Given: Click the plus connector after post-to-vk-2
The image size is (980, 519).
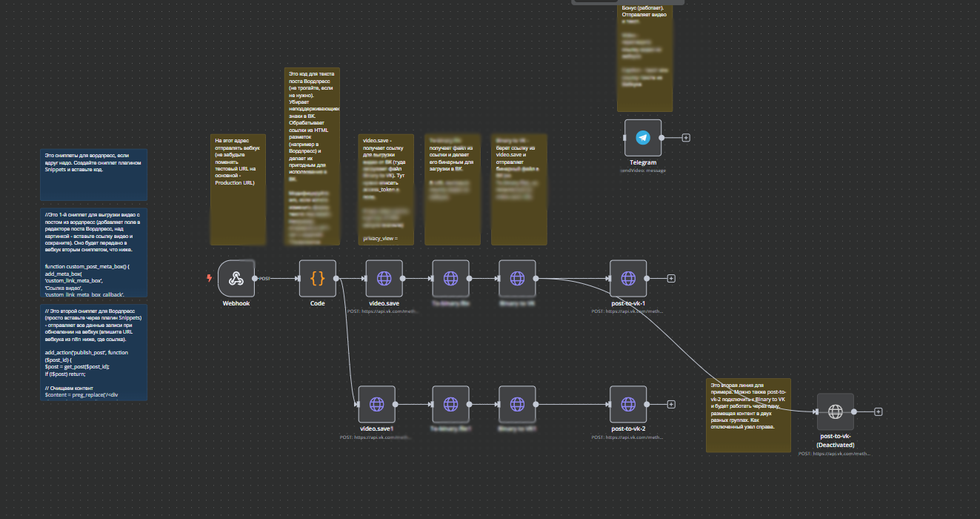Looking at the screenshot, I should coord(671,404).
